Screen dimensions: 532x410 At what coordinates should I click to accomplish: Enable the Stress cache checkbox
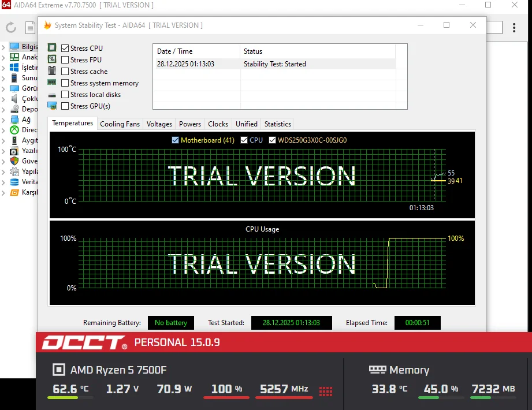point(65,71)
